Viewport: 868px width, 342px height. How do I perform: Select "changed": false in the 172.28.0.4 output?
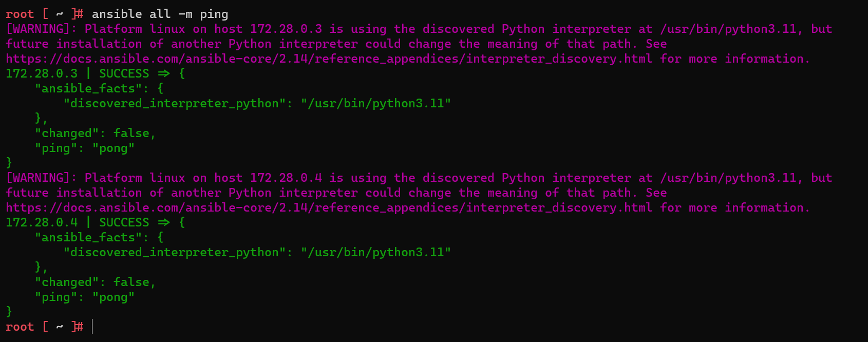tap(95, 282)
